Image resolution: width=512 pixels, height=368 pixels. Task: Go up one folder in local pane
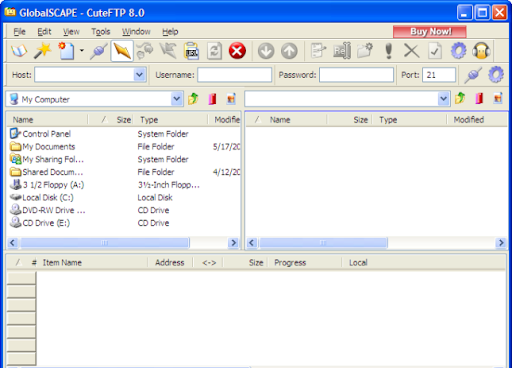tap(193, 99)
